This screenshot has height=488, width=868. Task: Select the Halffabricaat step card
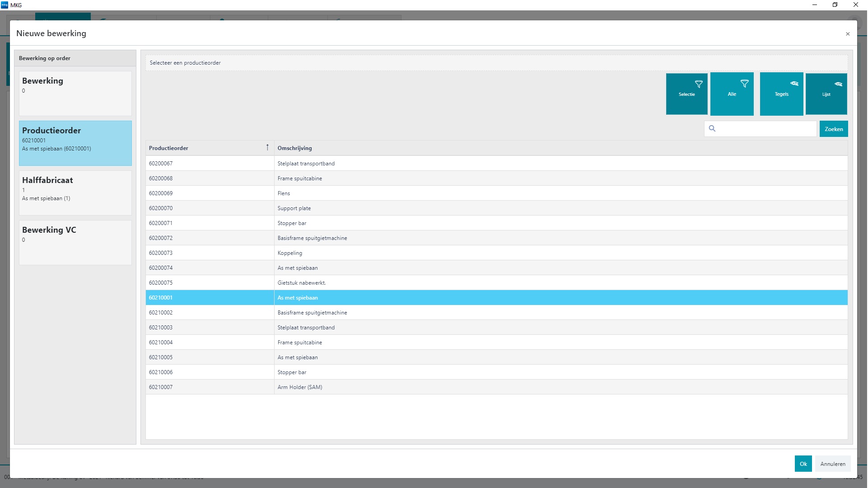tap(75, 193)
